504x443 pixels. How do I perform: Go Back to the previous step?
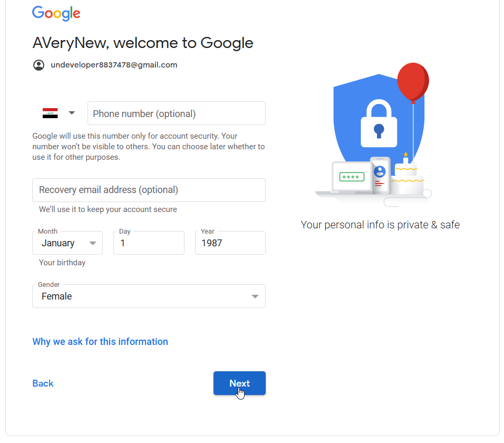point(43,383)
